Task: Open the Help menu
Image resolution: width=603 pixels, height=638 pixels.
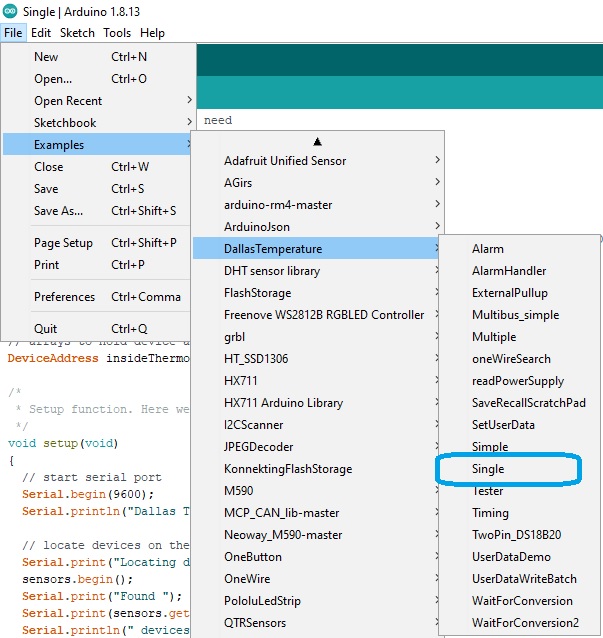Action: pyautogui.click(x=152, y=33)
